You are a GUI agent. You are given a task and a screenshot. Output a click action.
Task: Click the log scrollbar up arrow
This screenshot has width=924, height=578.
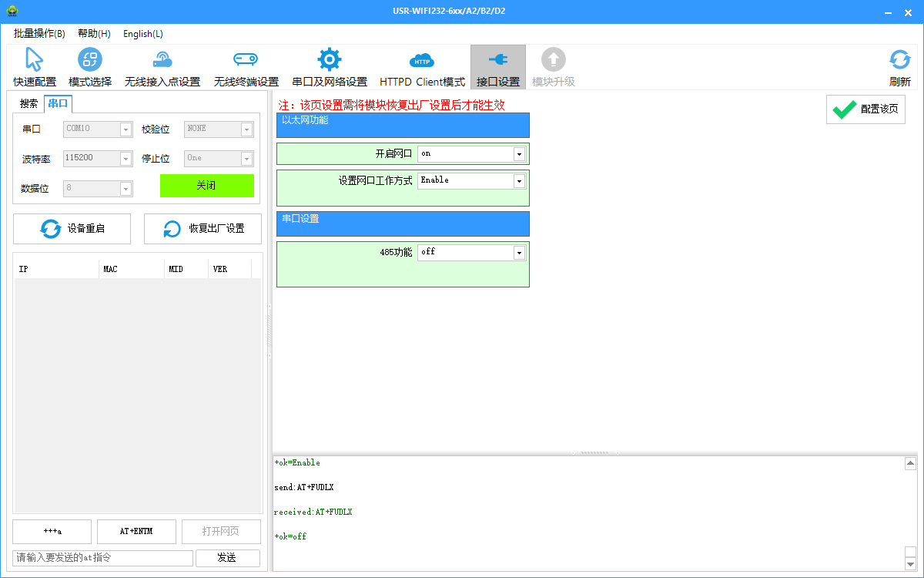(910, 463)
